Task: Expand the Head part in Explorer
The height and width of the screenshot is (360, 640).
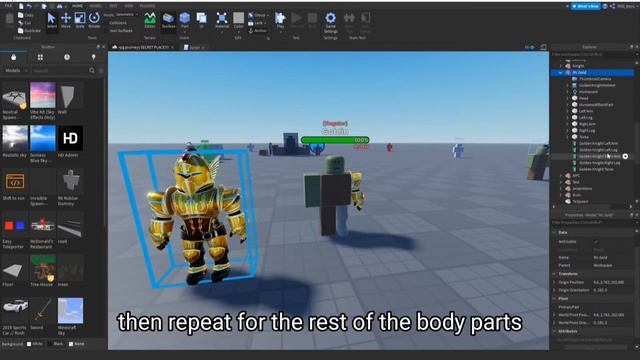Action: click(x=567, y=98)
